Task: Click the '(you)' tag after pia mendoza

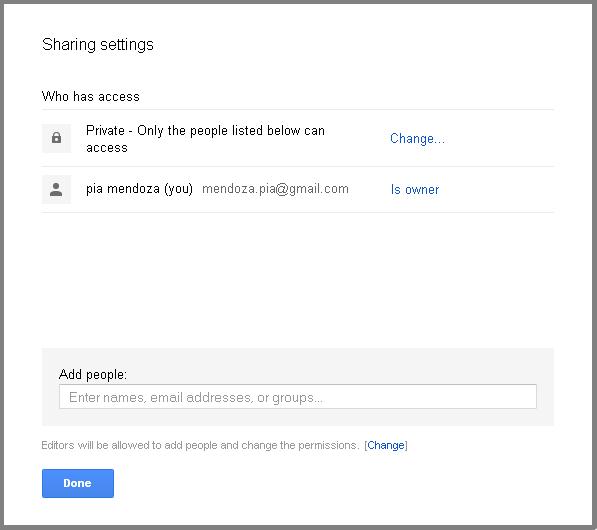Action: (x=179, y=189)
